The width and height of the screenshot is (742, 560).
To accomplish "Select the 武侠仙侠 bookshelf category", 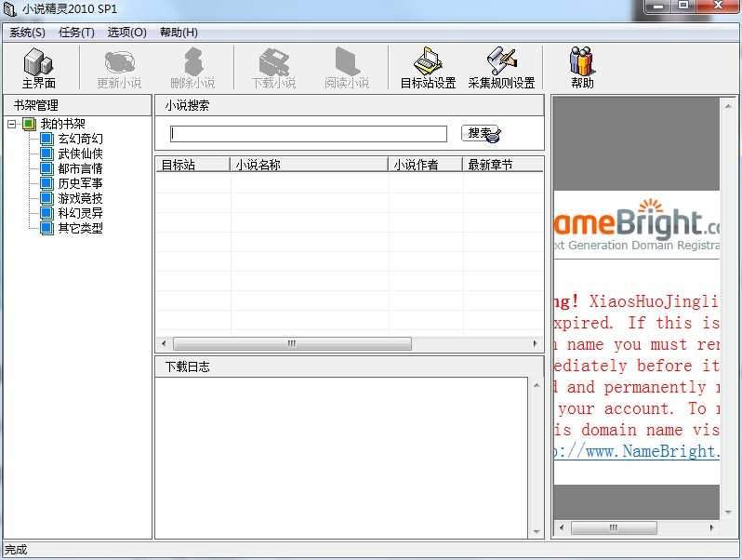I will 80,153.
